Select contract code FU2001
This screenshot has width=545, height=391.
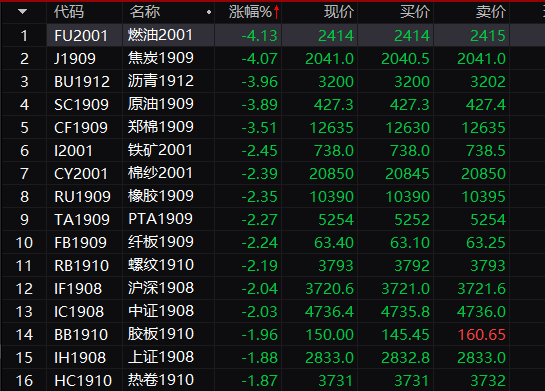81,35
